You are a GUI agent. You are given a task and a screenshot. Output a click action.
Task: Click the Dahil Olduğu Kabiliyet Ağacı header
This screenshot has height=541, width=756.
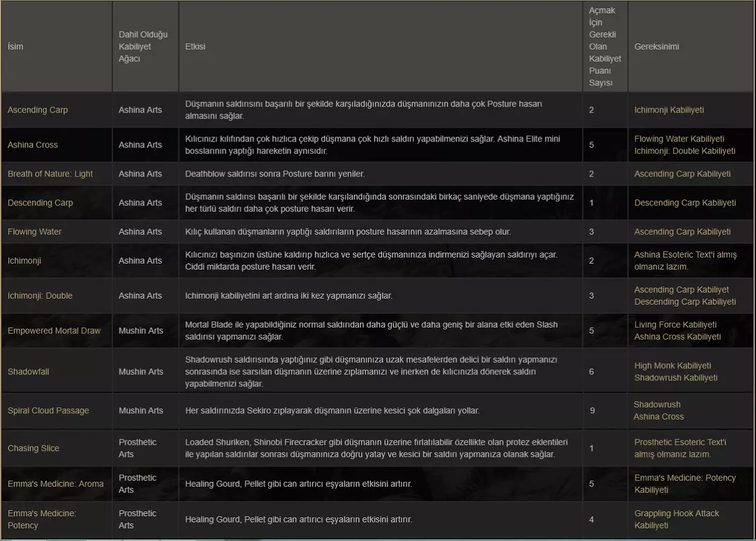[143, 47]
